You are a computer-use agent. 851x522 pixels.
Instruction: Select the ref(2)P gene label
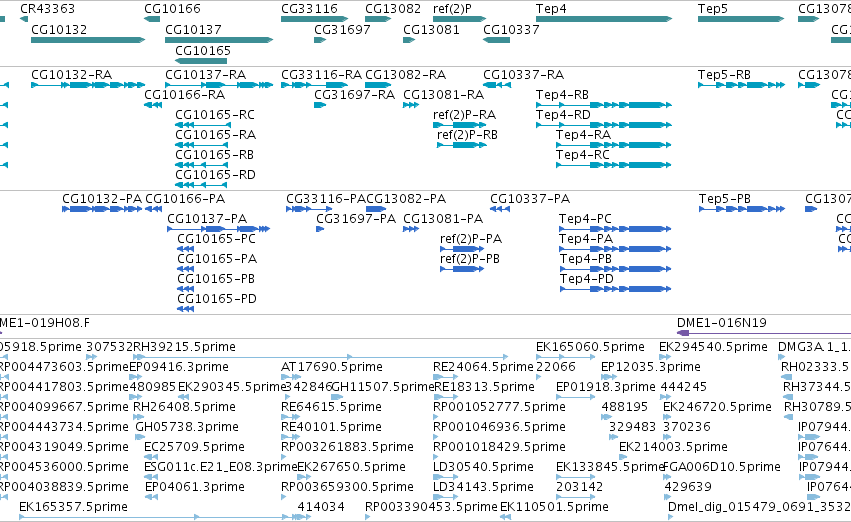coord(452,9)
